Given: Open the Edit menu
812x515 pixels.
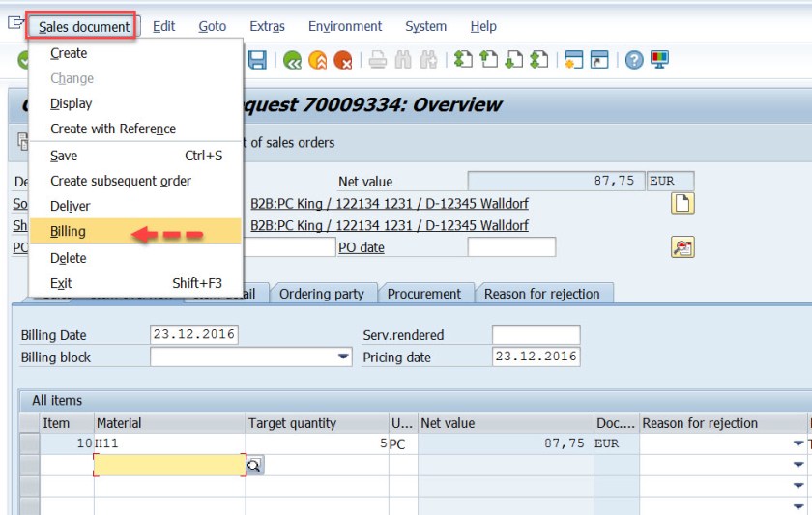Looking at the screenshot, I should tap(163, 26).
